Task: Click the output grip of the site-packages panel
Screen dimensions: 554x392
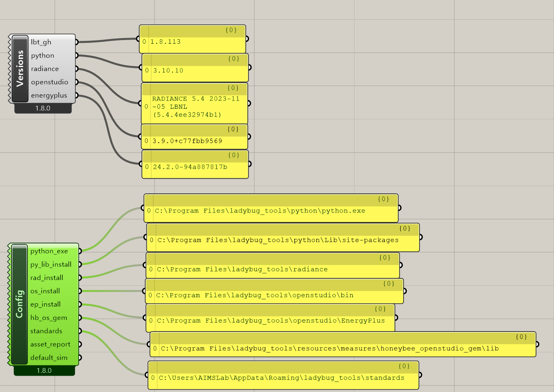Action: 421,237
